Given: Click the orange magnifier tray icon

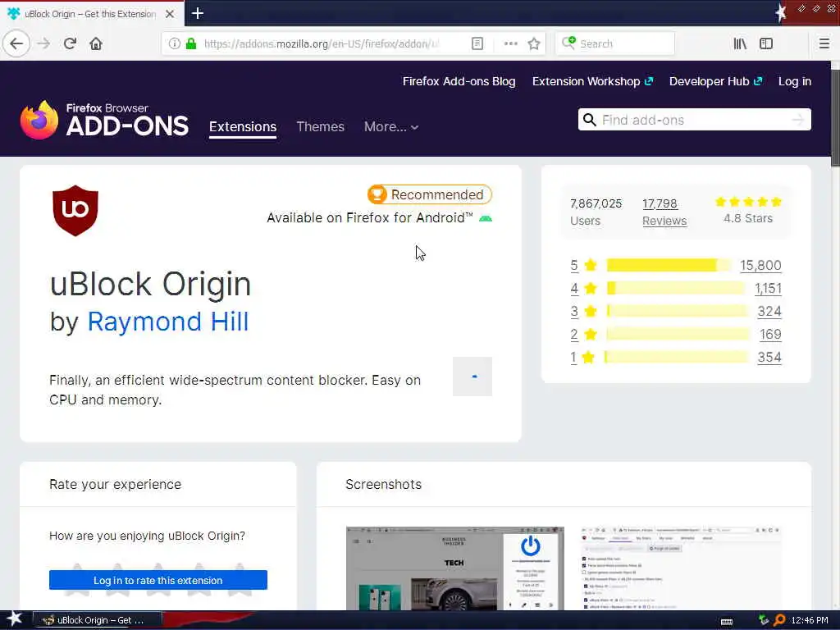Looking at the screenshot, I should [779, 620].
